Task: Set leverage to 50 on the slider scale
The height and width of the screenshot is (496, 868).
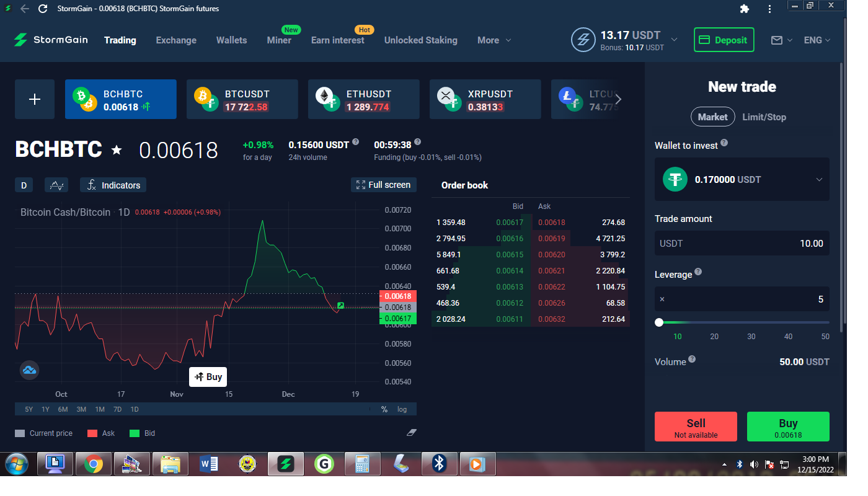Action: coord(825,337)
